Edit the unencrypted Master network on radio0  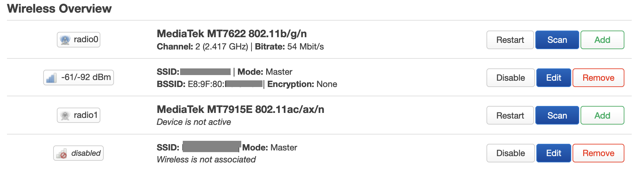tap(554, 78)
